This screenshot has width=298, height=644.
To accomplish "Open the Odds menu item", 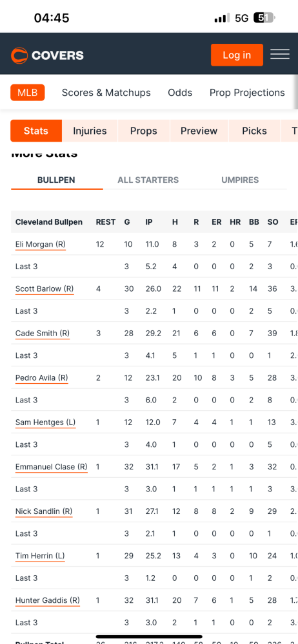I will point(180,93).
